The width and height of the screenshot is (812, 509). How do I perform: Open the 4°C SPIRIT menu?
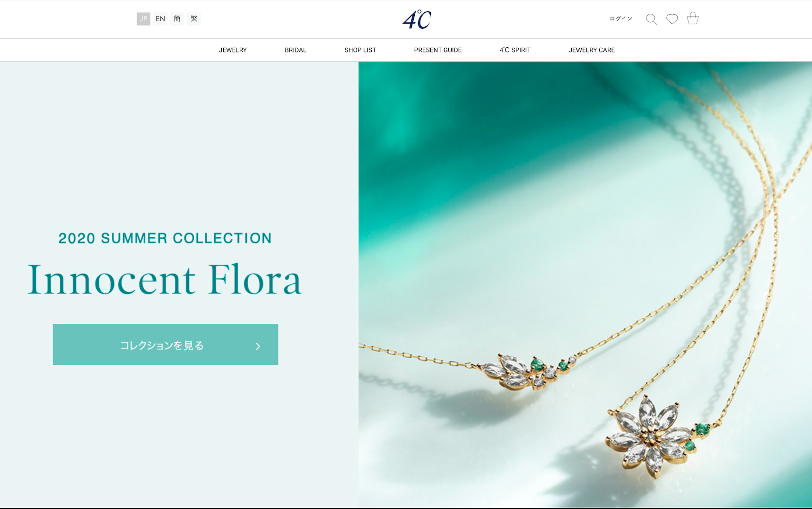(515, 50)
